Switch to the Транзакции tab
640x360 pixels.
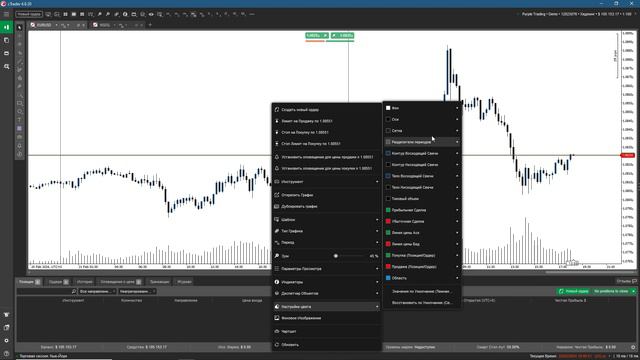point(159,282)
